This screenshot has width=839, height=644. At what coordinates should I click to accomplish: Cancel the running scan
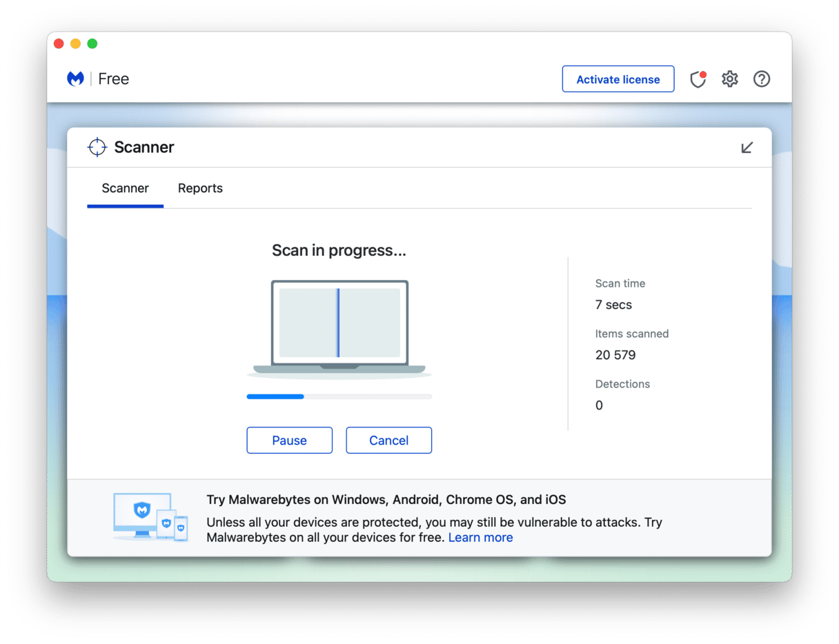click(388, 441)
